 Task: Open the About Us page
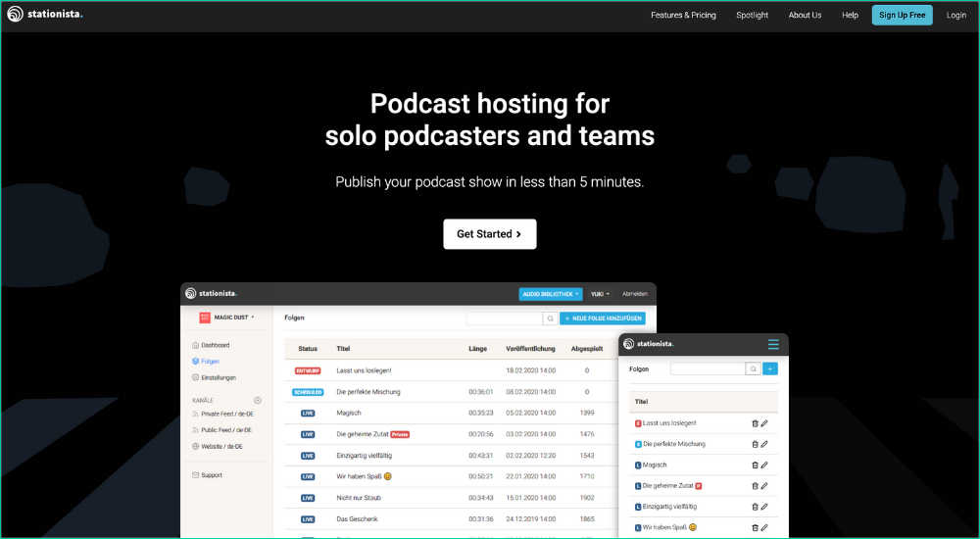[805, 15]
